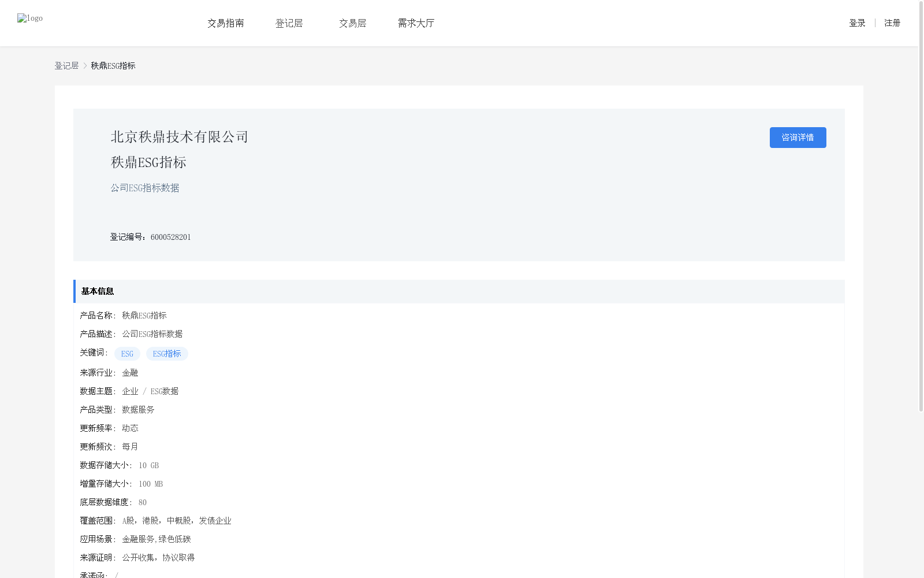
Task: Click the subtitle 公司ESG指标数据
Action: tap(145, 188)
